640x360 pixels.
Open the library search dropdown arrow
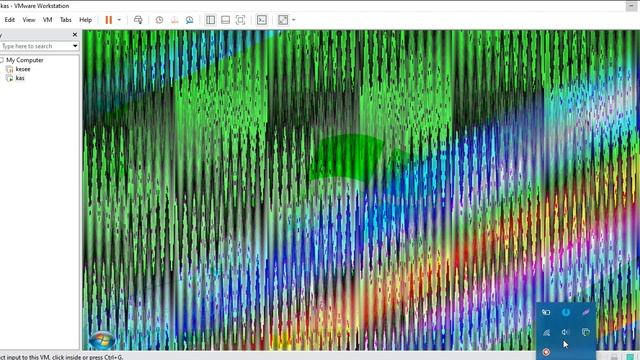click(x=75, y=46)
